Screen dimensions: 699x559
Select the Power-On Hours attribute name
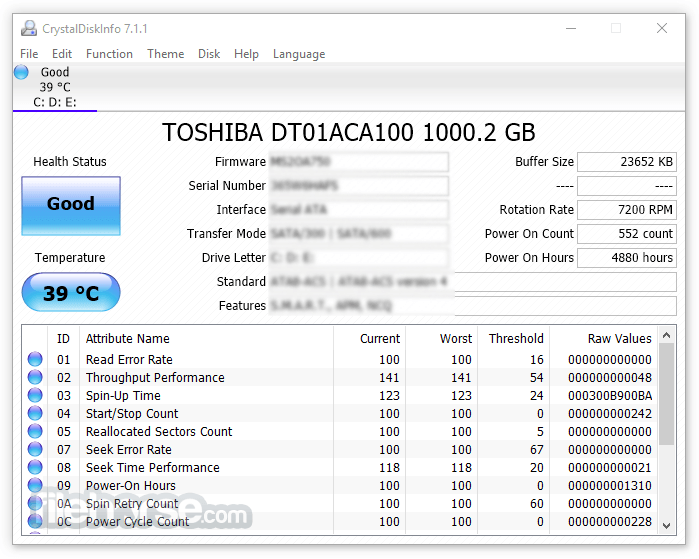[x=131, y=485]
